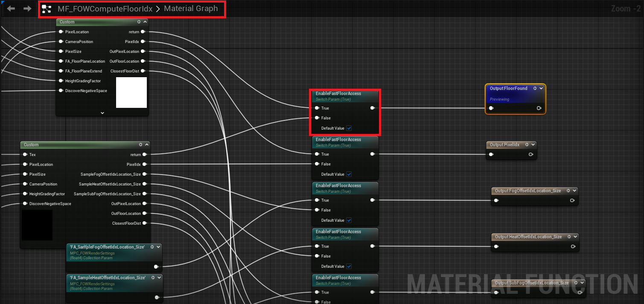Select the Material Graph breadcrumb
Image resolution: width=644 pixels, height=304 pixels.
click(x=191, y=9)
